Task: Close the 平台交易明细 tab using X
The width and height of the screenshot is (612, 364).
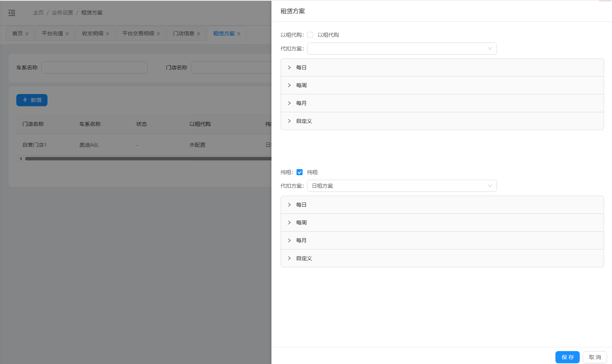Action: tap(158, 34)
